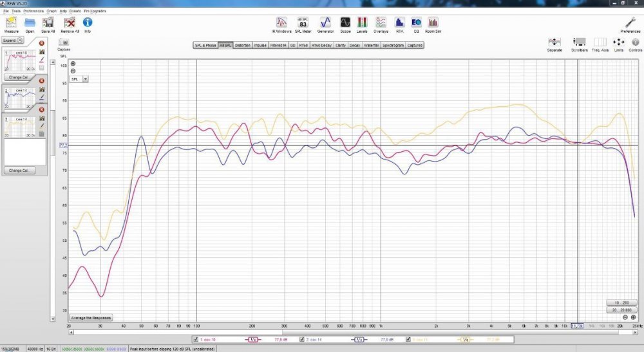
Task: Click the first measurement thumbnail
Action: 18,60
